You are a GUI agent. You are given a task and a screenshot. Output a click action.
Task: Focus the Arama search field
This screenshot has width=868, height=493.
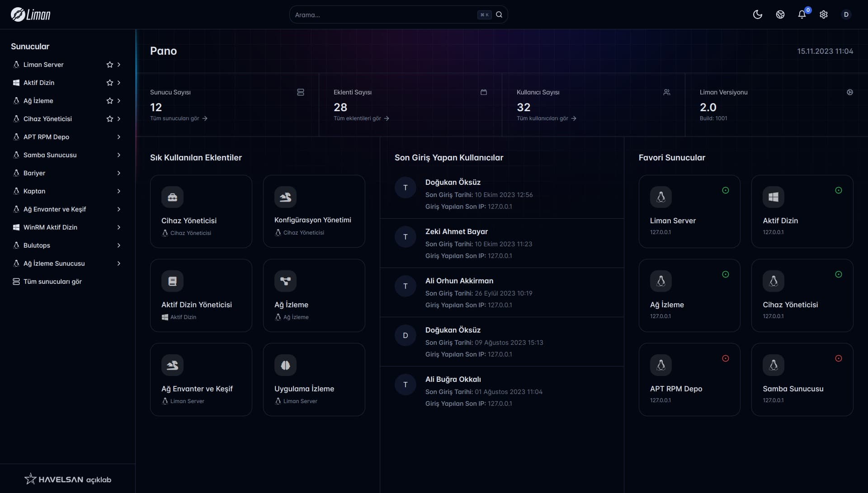[384, 15]
